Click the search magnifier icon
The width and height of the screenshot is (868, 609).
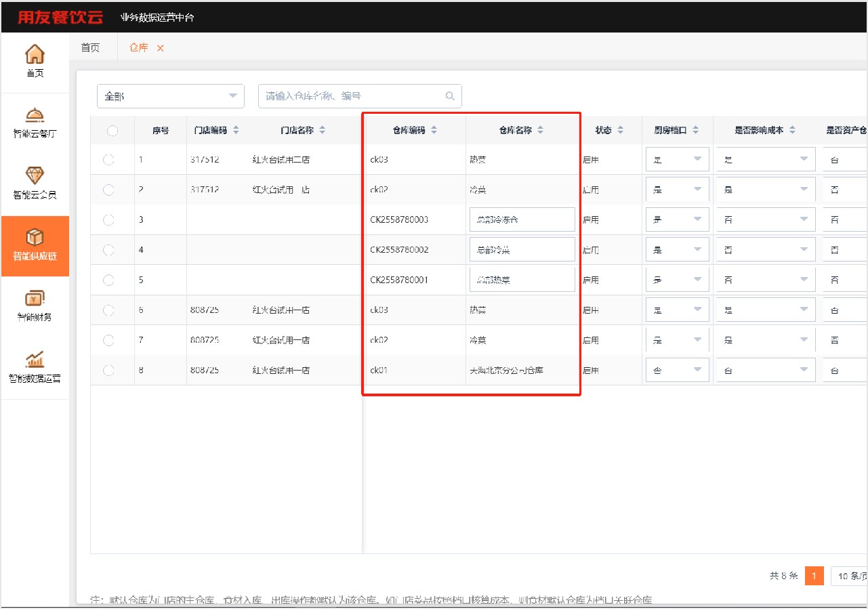coord(450,96)
